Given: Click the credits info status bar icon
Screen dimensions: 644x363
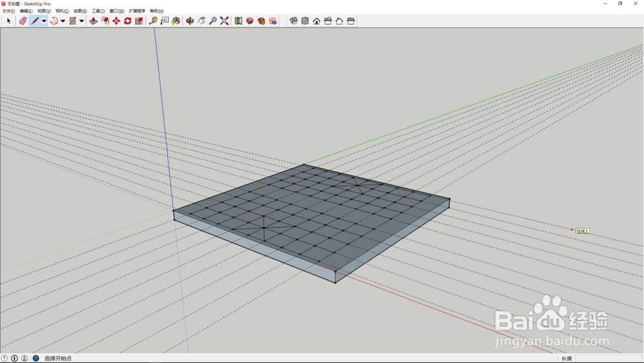Looking at the screenshot, I should point(14,358).
